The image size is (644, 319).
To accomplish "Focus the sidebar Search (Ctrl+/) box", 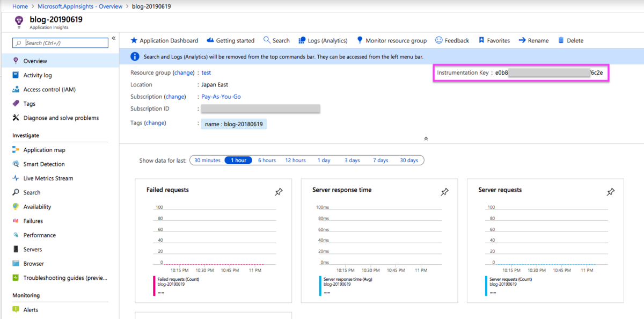I will [60, 43].
